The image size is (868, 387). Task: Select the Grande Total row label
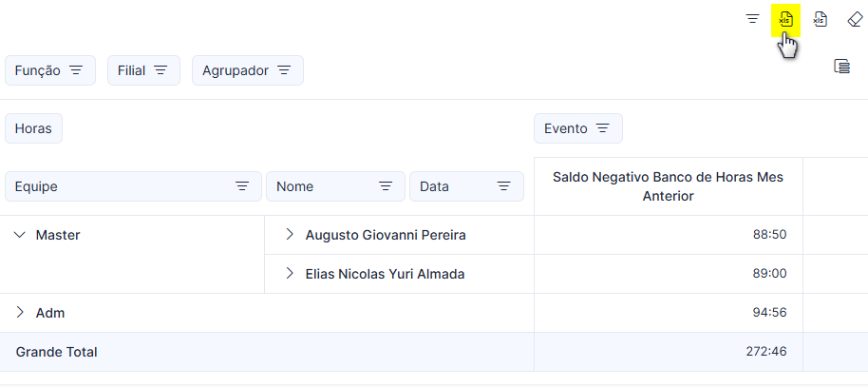click(56, 352)
